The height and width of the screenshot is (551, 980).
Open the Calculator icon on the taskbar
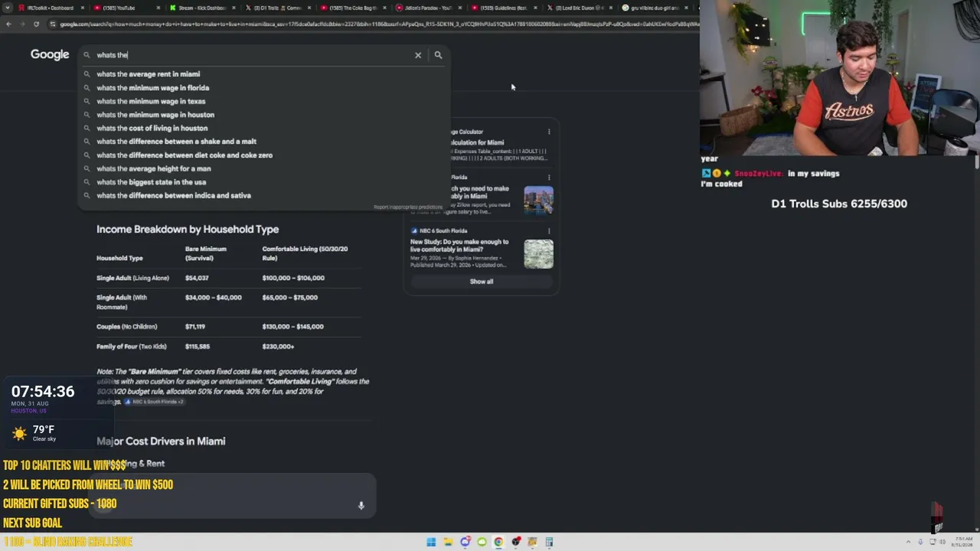coord(549,542)
